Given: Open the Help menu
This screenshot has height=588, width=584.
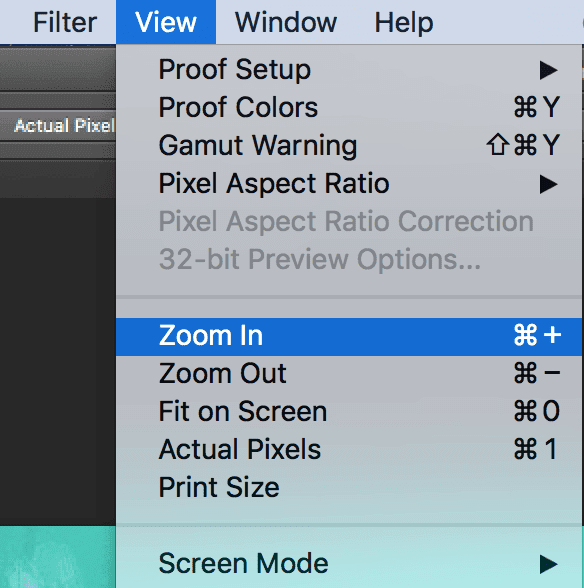Looking at the screenshot, I should 404,22.
